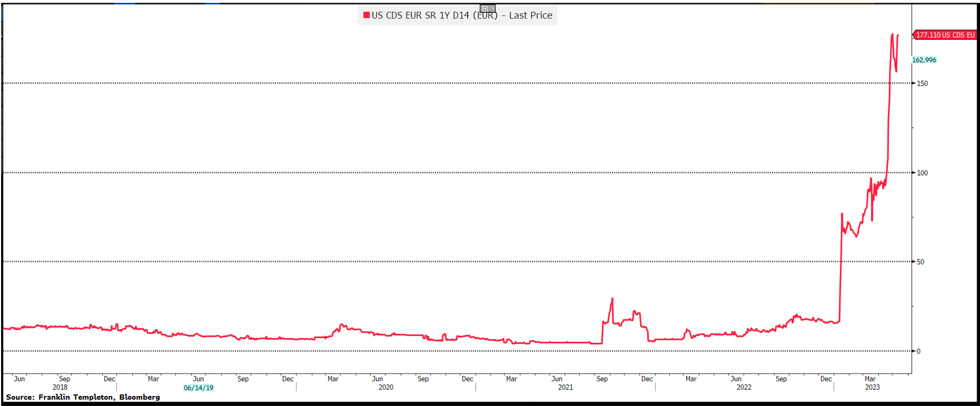Select the 162.996 highlighted value label
This screenshot has height=406, width=980.
924,60
